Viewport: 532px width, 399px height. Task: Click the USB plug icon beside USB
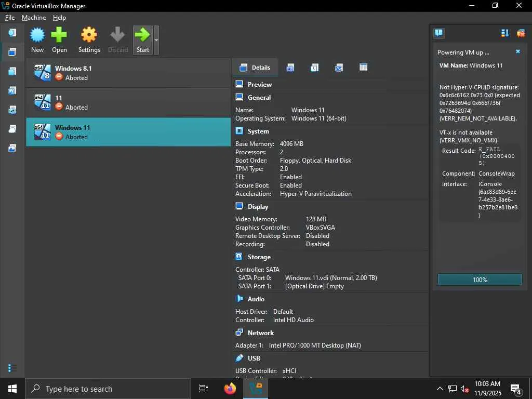239,358
